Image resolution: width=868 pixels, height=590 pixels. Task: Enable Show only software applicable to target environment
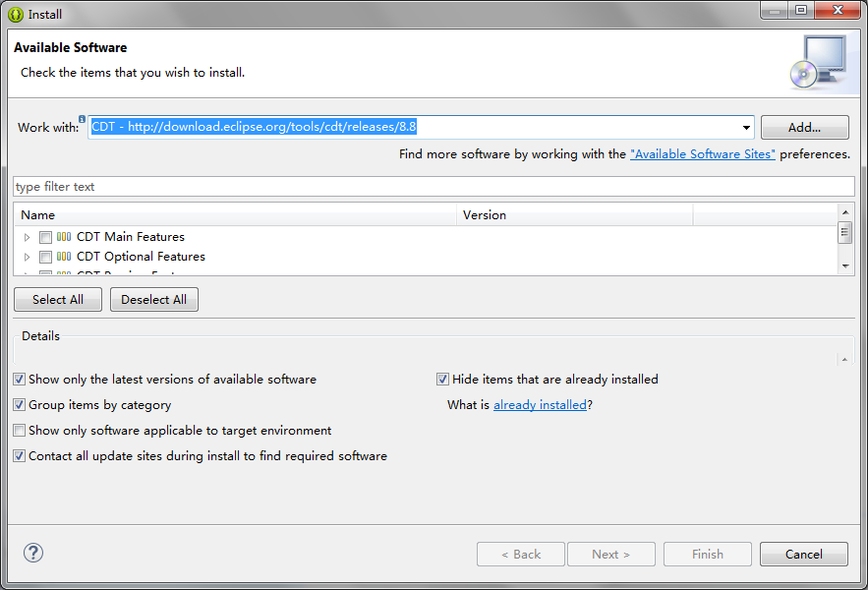pos(20,430)
